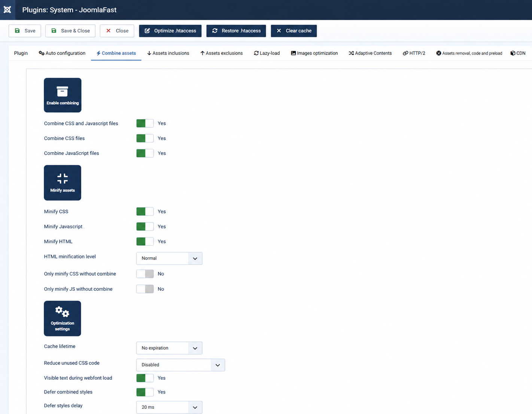
Task: Toggle the Minify HTML switch
Action: coord(145,242)
